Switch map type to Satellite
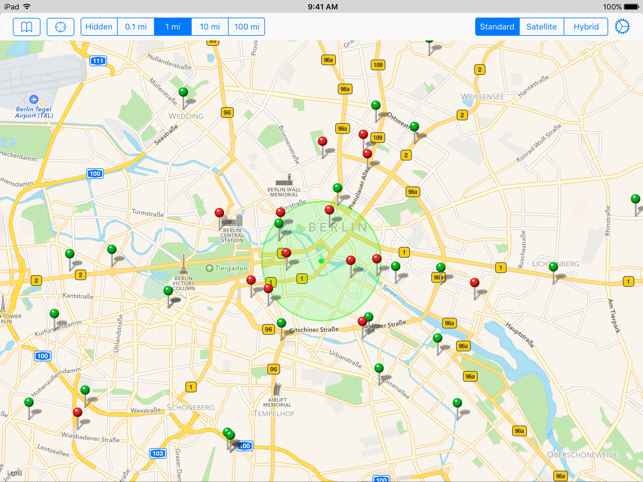Viewport: 643px width, 482px height. point(541,27)
